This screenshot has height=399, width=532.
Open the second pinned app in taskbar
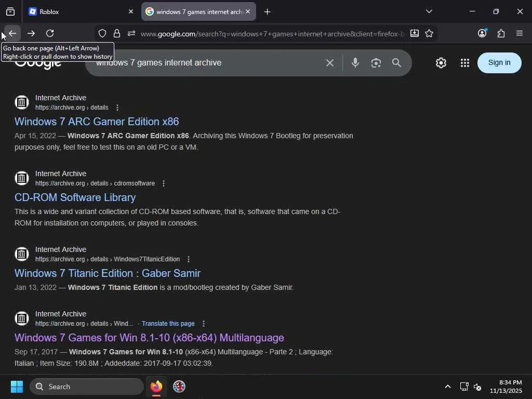pyautogui.click(x=179, y=387)
